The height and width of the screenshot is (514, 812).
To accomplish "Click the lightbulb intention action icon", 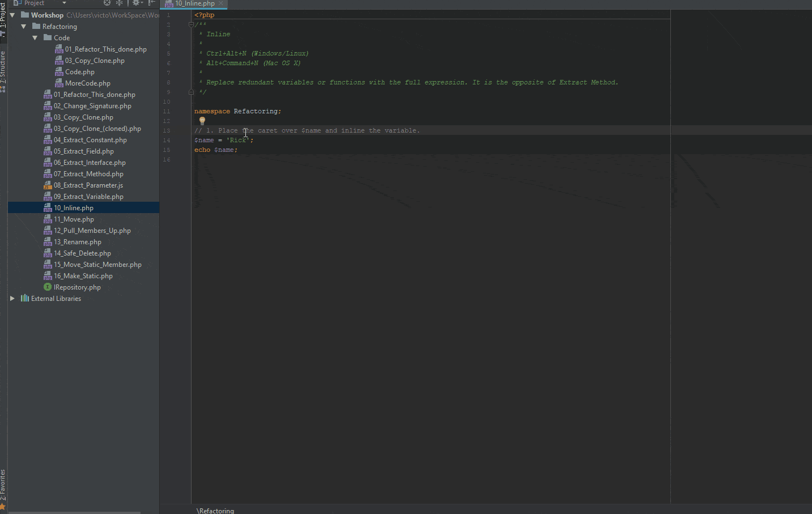I will click(202, 120).
